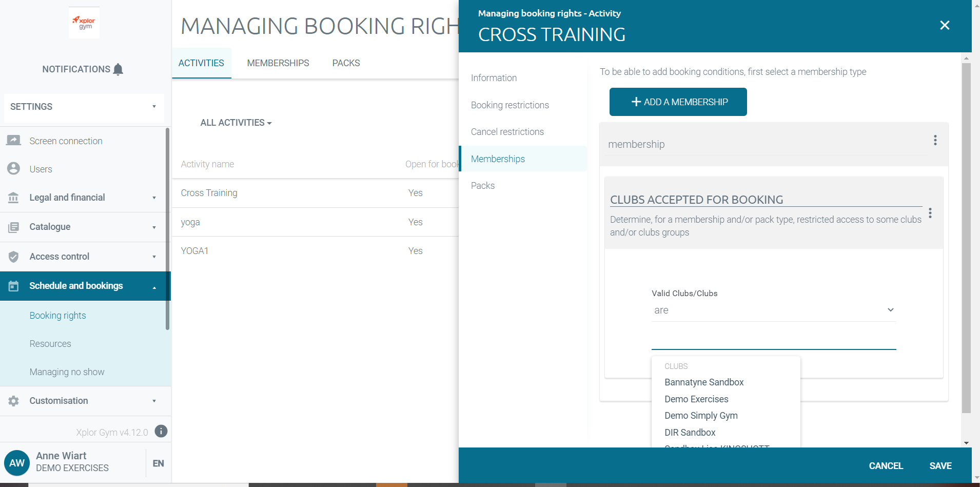Open the Valid Clubs 'are' dropdown
Screen dimensions: 980x487
(x=774, y=310)
